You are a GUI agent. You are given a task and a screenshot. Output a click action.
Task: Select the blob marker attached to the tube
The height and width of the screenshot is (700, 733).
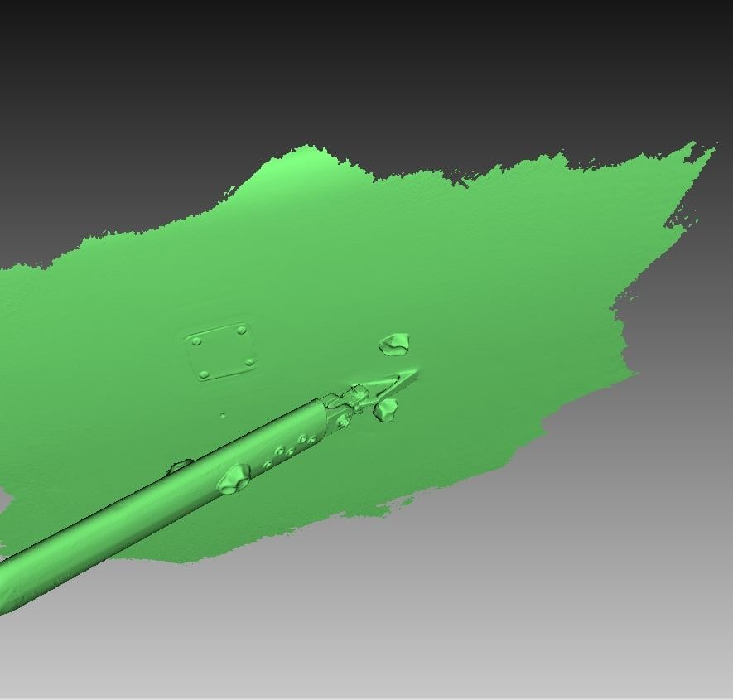tap(234, 478)
